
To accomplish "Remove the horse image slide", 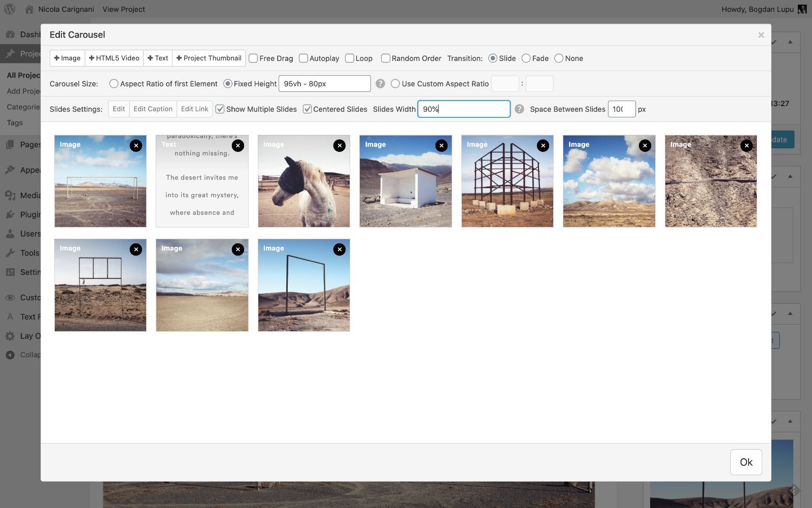I will [x=340, y=146].
